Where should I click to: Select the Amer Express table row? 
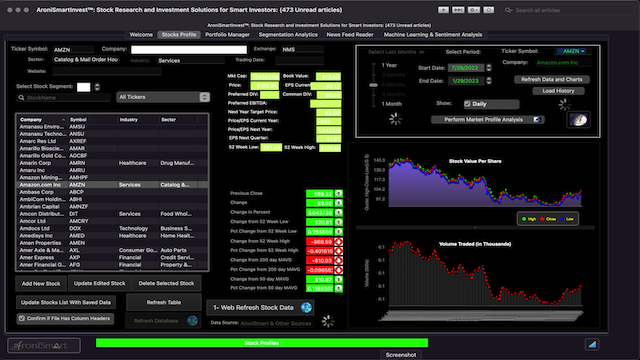112,258
